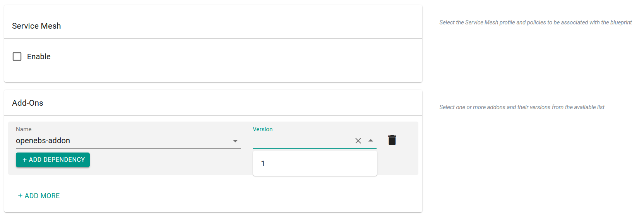Image resolution: width=644 pixels, height=216 pixels.
Task: Click the addons selection help text
Action: coord(522,107)
